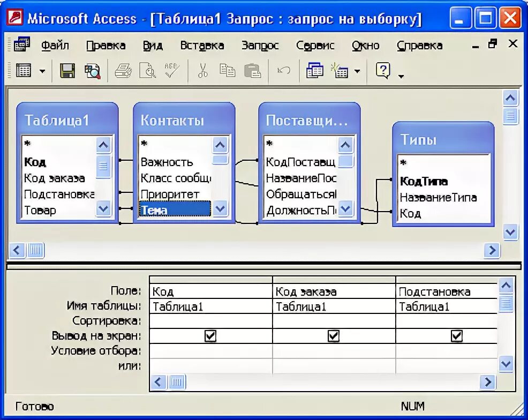Viewport: 528px width, 420px height.
Task: Click the Таблица1 list scrollbar thumb
Action: 103,166
